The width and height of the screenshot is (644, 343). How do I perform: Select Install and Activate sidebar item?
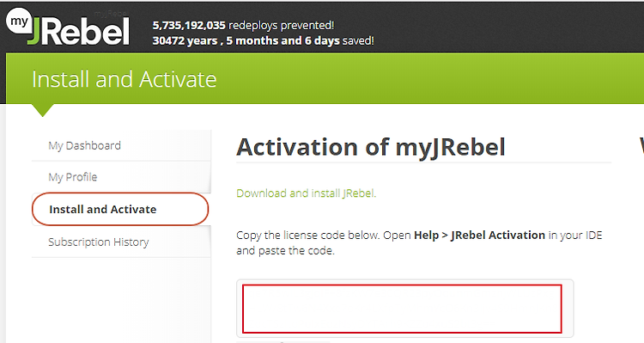point(120,209)
